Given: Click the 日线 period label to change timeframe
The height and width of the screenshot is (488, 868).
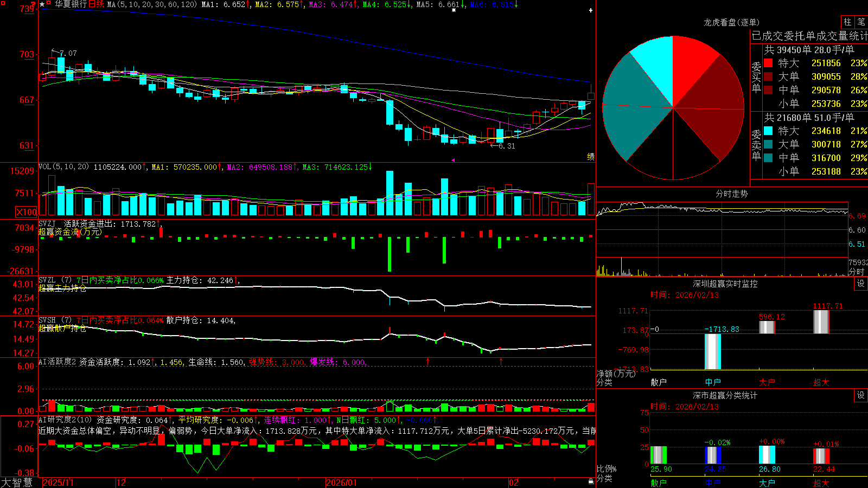Looking at the screenshot, I should 96,4.
